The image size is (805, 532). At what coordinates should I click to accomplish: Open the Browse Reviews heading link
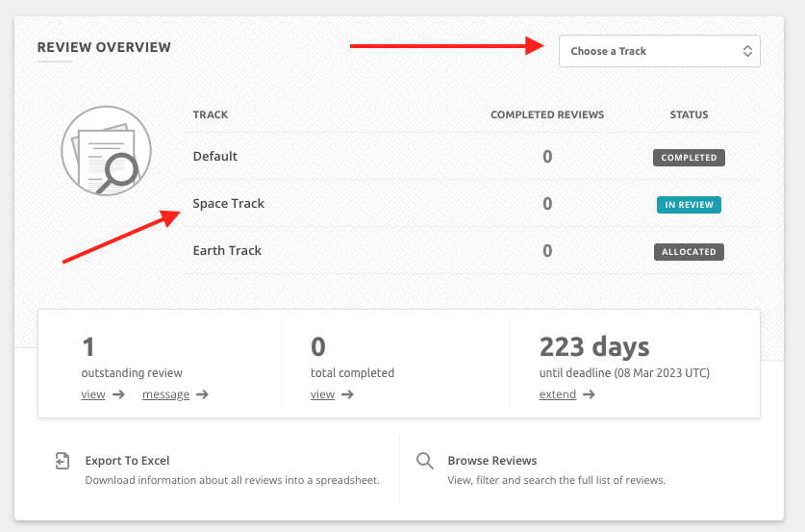pyautogui.click(x=491, y=461)
